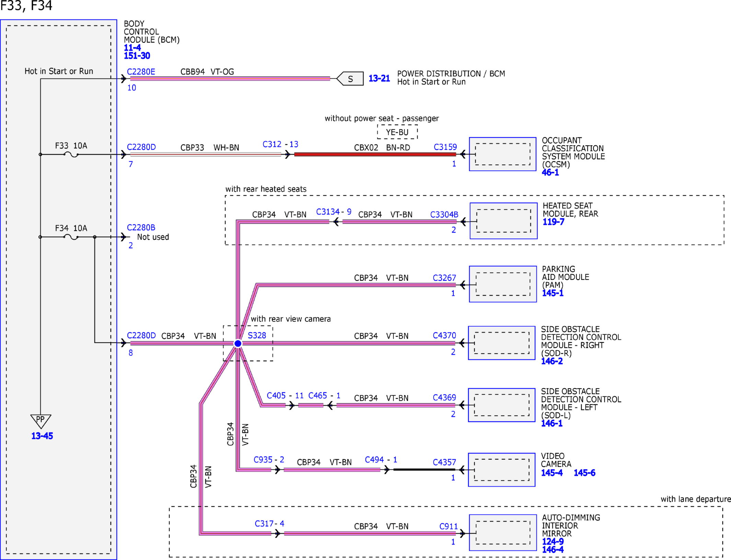Screen dimensions: 731x560
Task: Open Auto-Dimming Mirror reference 124-9
Action: click(553, 541)
